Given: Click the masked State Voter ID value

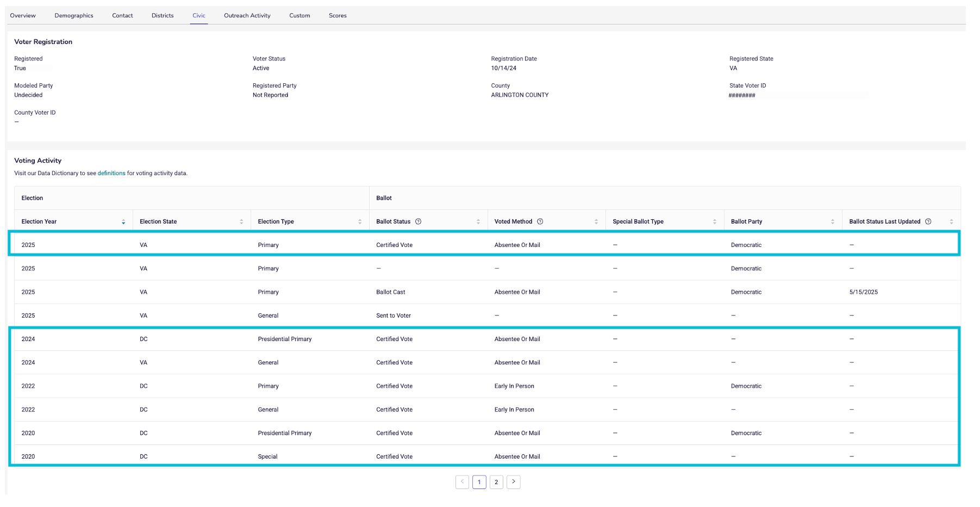Looking at the screenshot, I should click(x=742, y=95).
